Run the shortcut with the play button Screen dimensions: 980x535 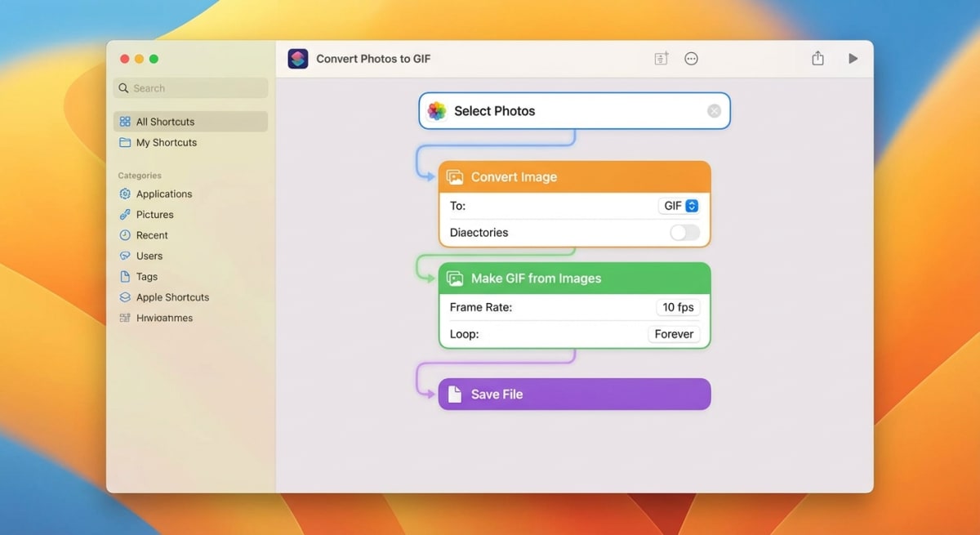coord(853,58)
